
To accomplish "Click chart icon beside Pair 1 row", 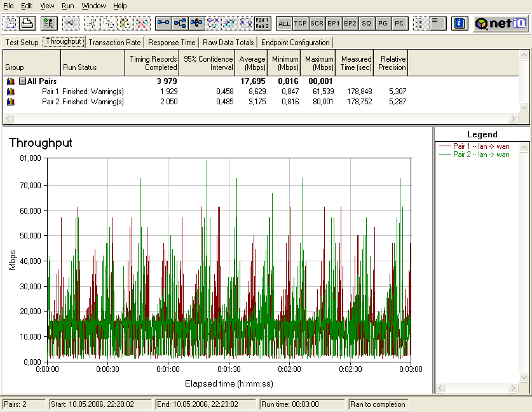I will tap(10, 92).
